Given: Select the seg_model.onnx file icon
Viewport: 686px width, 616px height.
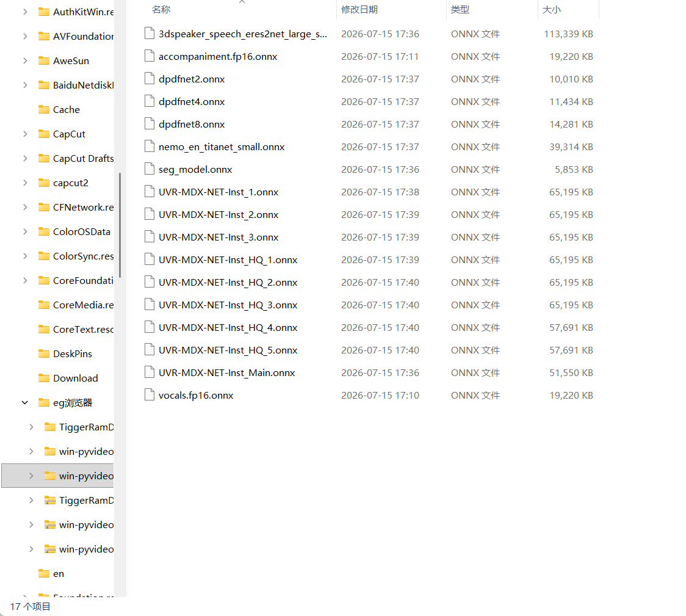Looking at the screenshot, I should pyautogui.click(x=150, y=169).
